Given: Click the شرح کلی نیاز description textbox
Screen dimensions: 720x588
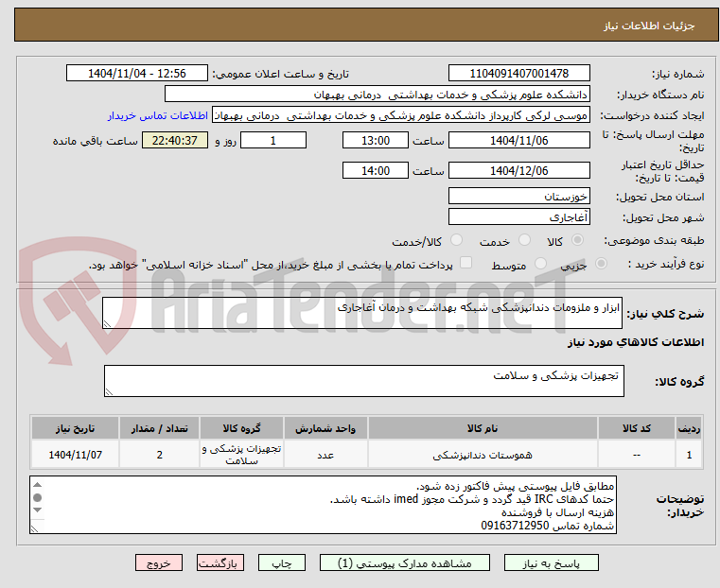Looking at the screenshot, I should 362,313.
